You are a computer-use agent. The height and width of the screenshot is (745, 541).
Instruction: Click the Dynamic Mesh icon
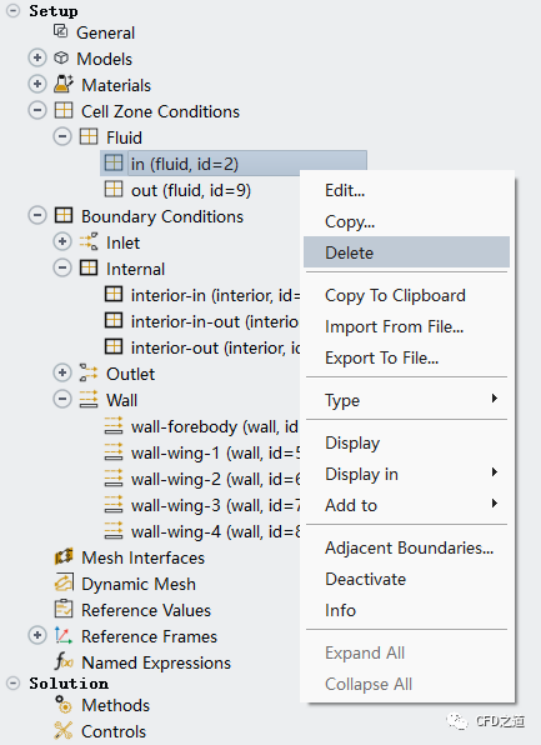click(64, 583)
